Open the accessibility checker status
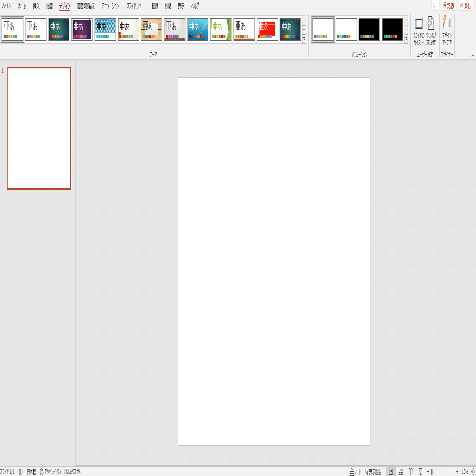This screenshot has width=476, height=476. (x=61, y=471)
